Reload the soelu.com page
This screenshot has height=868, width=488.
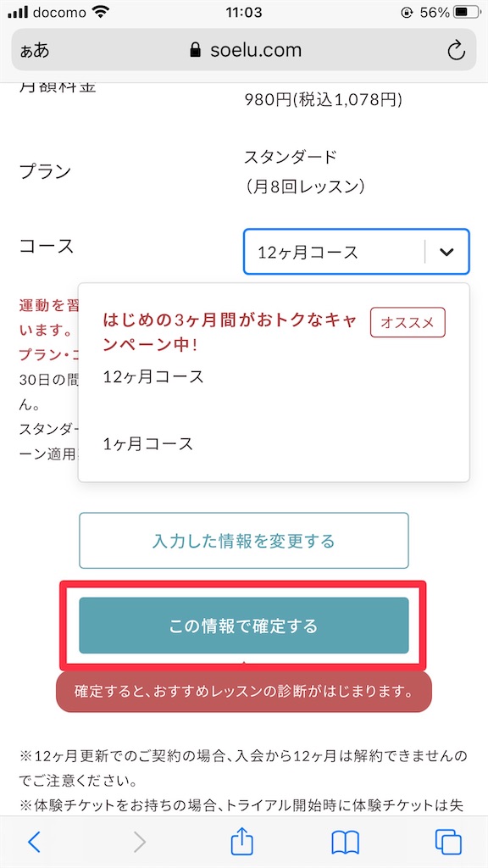pyautogui.click(x=456, y=50)
